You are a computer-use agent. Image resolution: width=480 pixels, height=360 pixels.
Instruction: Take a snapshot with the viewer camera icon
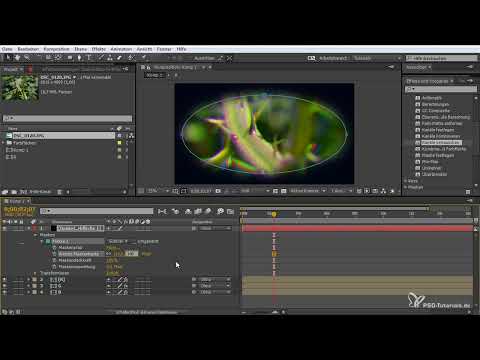pyautogui.click(x=218, y=191)
